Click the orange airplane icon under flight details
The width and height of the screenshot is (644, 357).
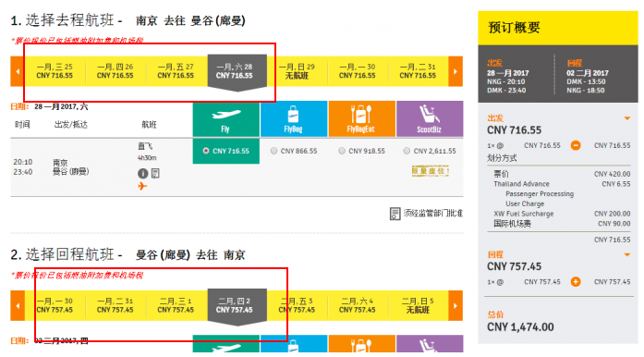pyautogui.click(x=142, y=186)
